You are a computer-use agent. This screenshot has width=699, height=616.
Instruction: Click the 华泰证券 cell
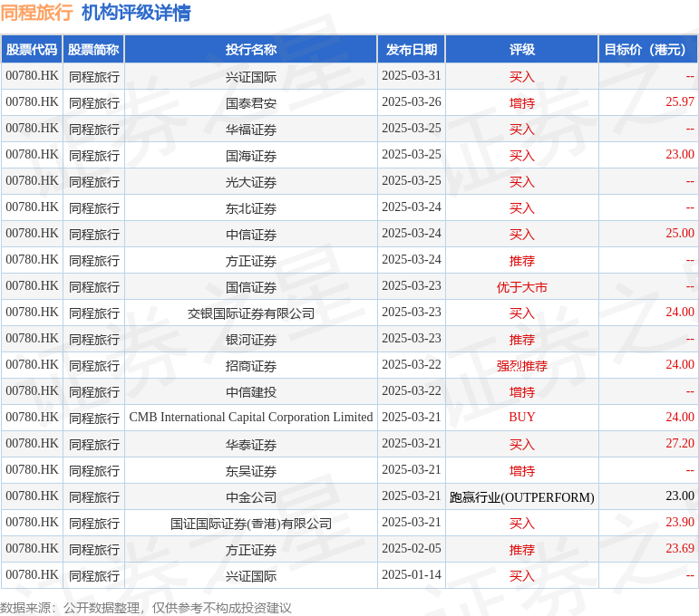(251, 445)
